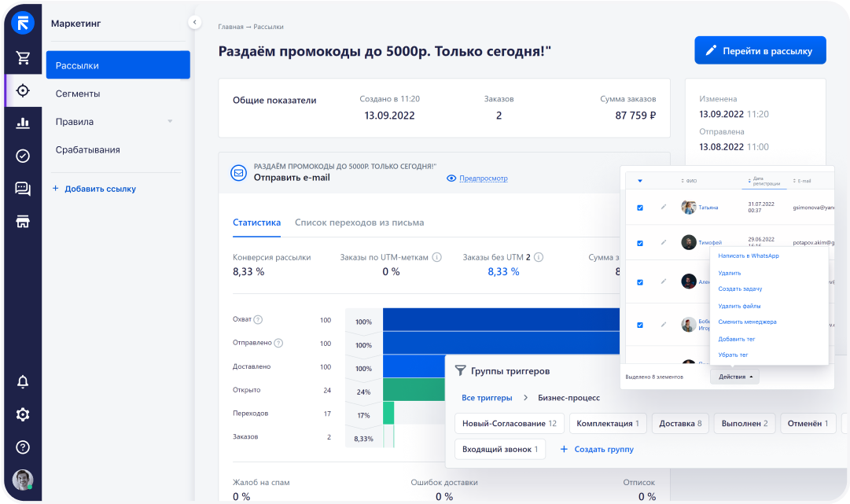
Task: Uncheck the checkbox in Татьяна row
Action: (x=640, y=208)
